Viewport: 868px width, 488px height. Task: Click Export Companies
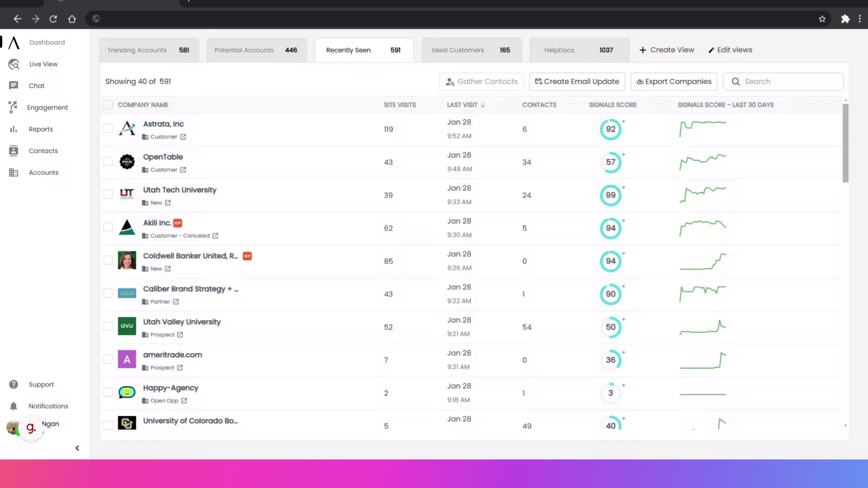click(673, 81)
